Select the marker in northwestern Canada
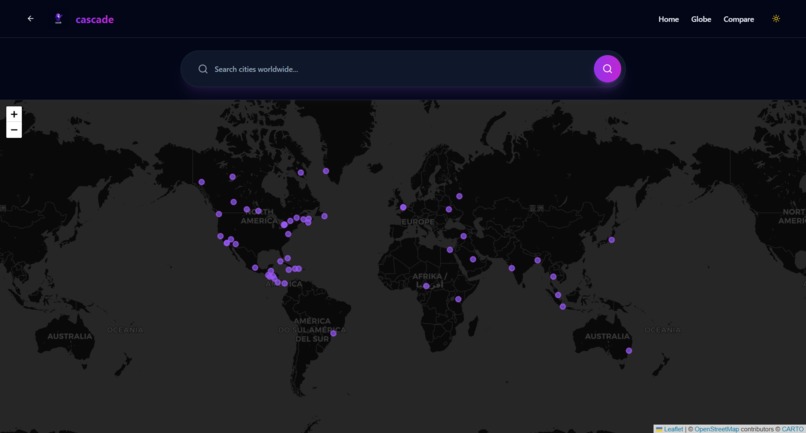Viewport: 806px width, 433px height. click(x=232, y=177)
